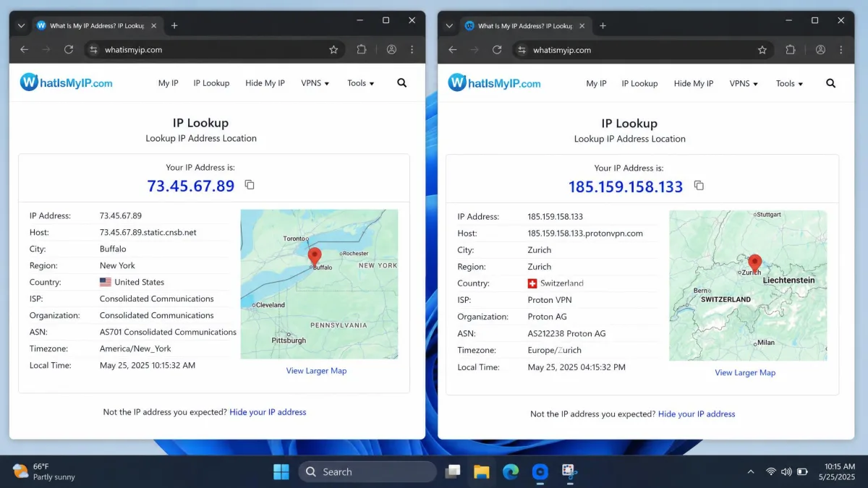Open weather widget showing 66°F
Viewport: 868px width, 488px height.
coord(44,472)
